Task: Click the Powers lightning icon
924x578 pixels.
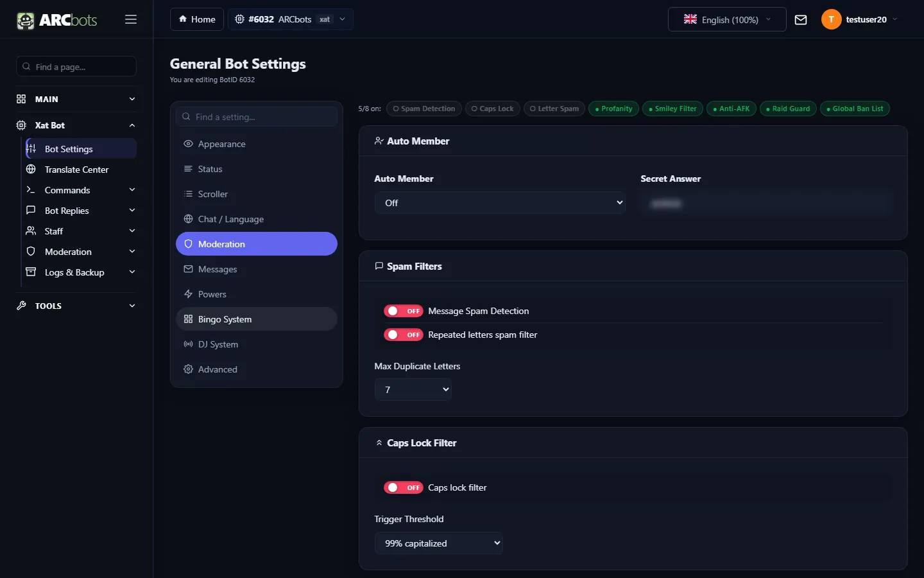Action: pos(188,294)
